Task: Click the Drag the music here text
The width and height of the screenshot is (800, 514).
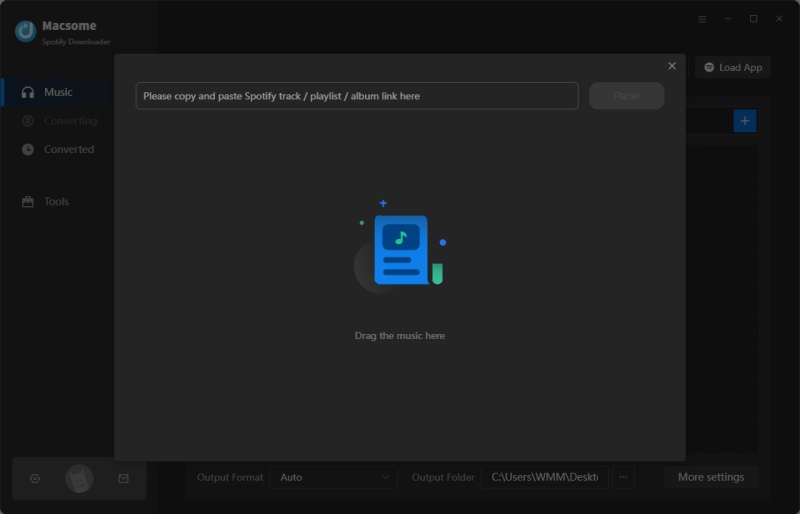Action: point(399,335)
